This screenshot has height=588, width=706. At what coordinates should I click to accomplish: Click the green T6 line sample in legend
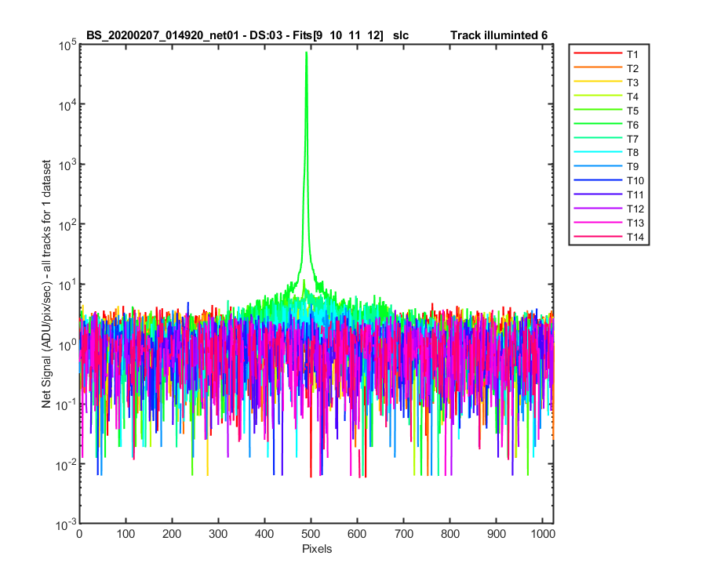point(598,124)
